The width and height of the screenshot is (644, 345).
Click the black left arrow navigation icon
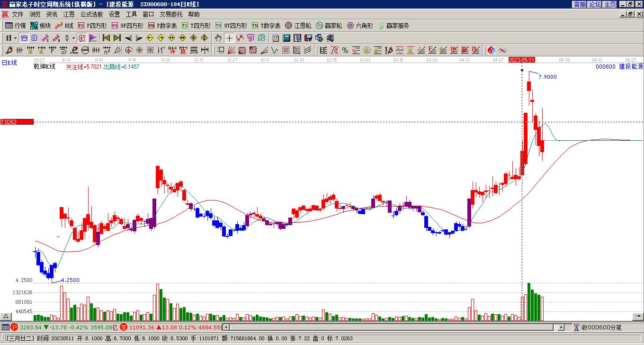point(128,38)
